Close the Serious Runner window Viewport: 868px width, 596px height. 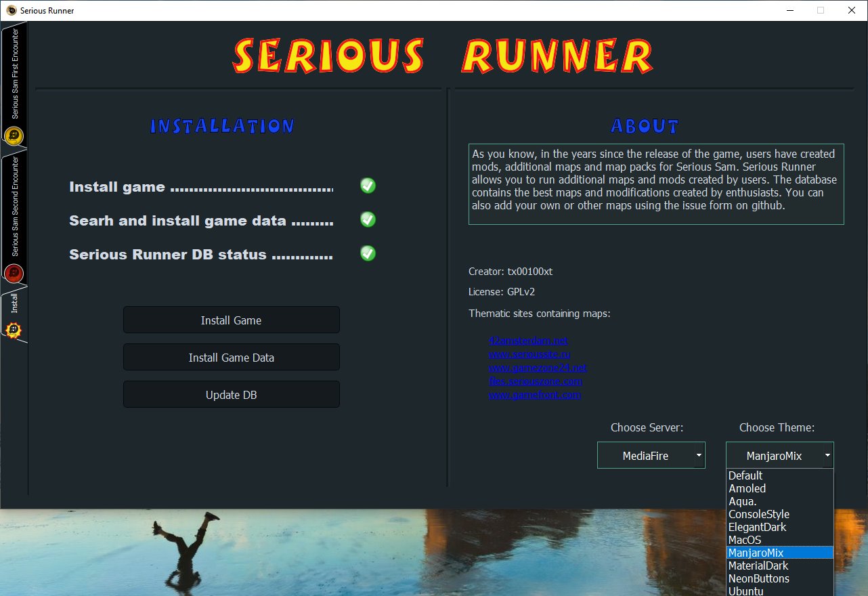pos(852,10)
